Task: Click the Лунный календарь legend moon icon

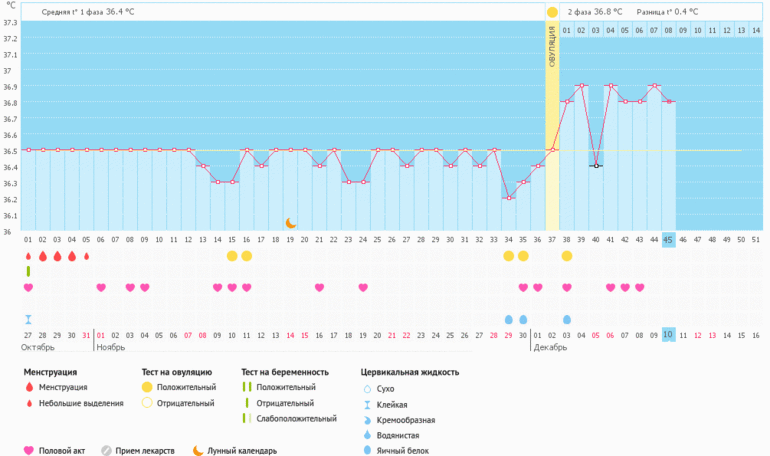Action: (198, 450)
